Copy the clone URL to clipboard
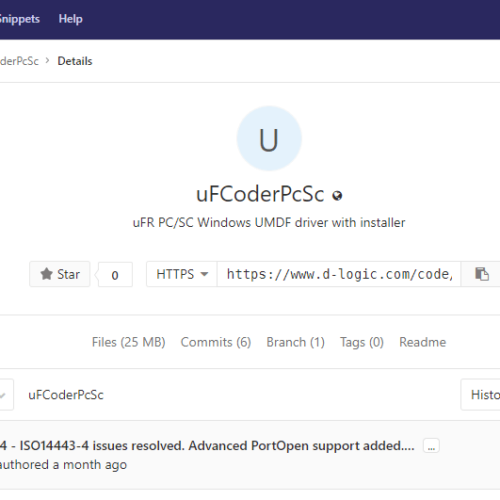 click(x=481, y=274)
